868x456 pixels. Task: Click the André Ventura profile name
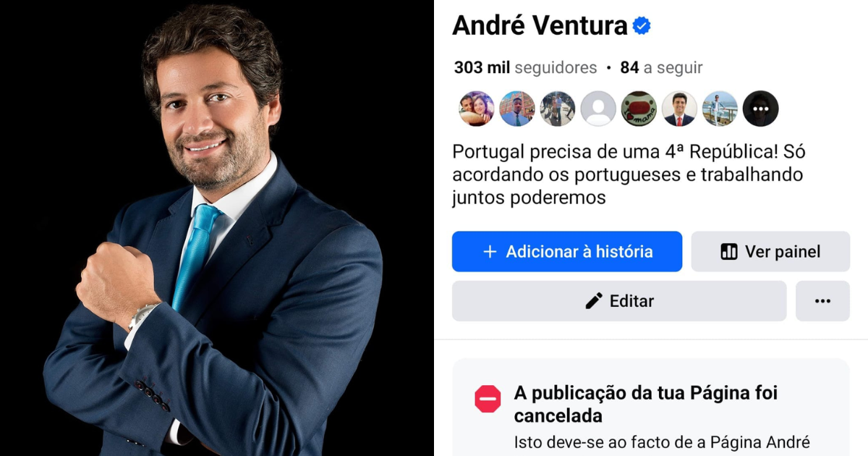click(x=540, y=26)
